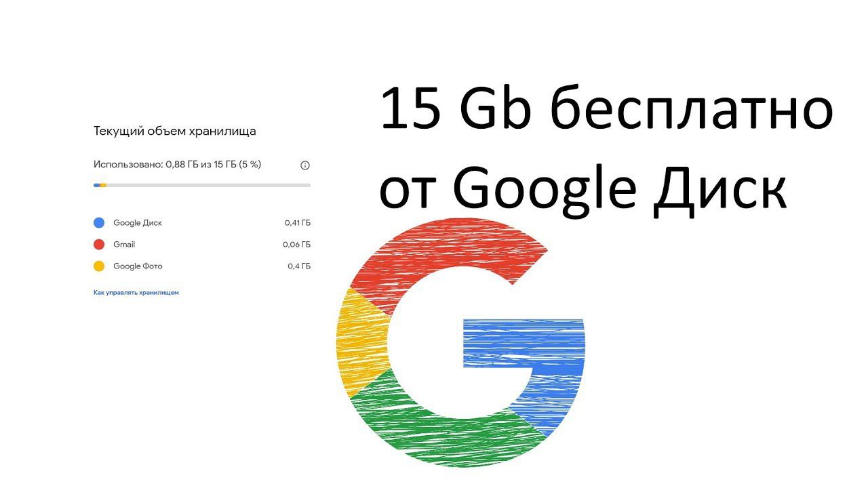Click the large 15 Gb бесплатно title
Image resolution: width=868 pixels, height=488 pixels.
606,110
